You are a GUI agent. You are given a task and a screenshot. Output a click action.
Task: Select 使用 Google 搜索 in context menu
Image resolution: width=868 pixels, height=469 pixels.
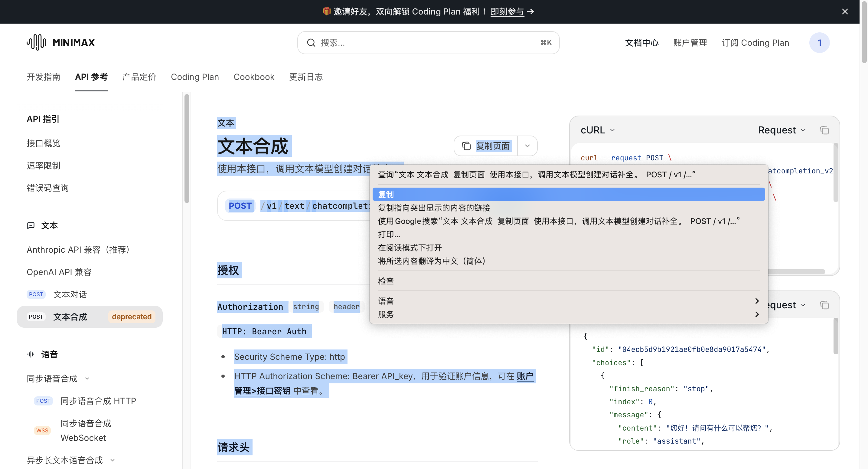click(569, 221)
